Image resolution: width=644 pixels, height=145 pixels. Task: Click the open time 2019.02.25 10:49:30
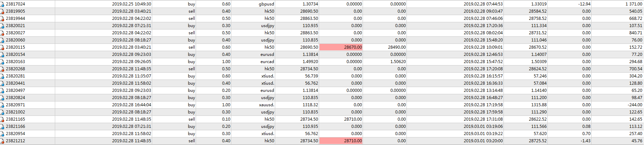click(132, 4)
